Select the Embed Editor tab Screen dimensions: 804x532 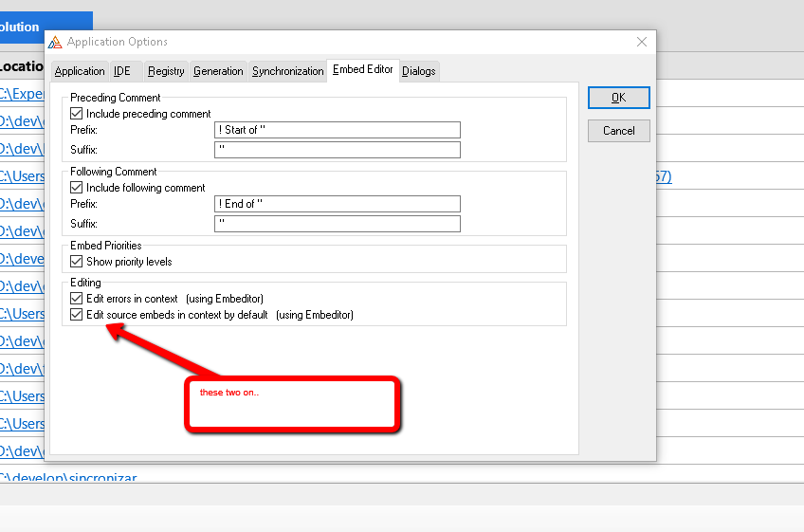[362, 70]
